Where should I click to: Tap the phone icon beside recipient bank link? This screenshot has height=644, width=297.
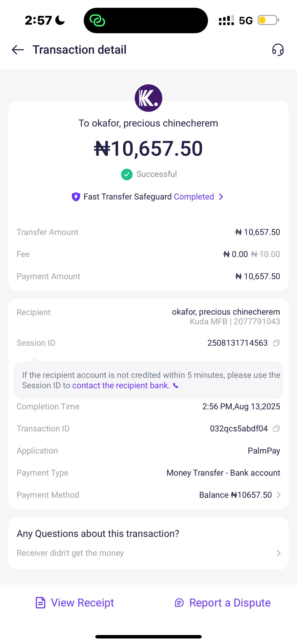click(x=176, y=386)
